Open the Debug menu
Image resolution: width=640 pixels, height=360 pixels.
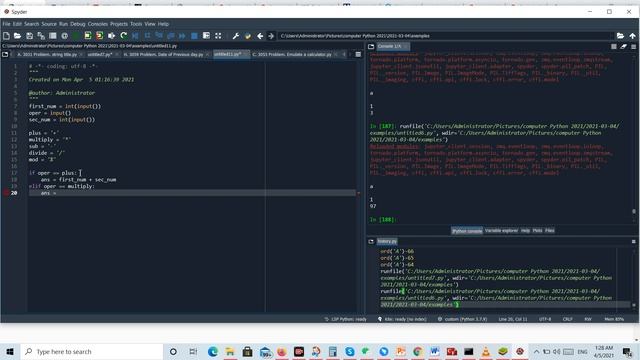pyautogui.click(x=78, y=24)
